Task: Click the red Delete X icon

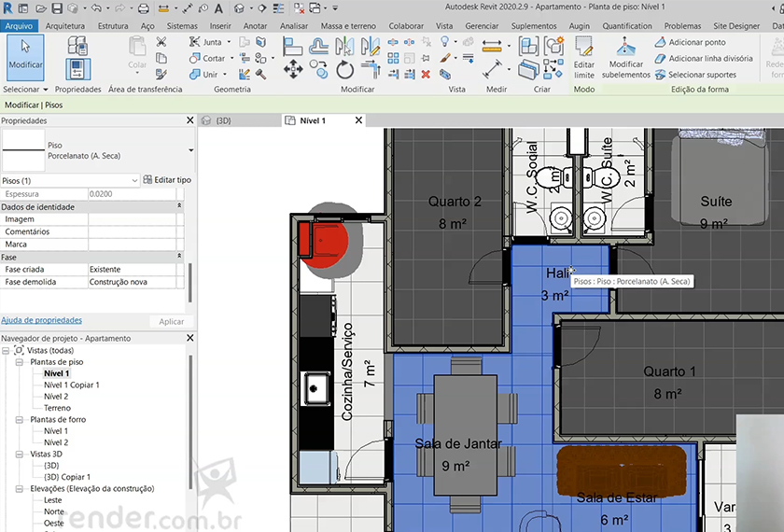Action: point(427,74)
